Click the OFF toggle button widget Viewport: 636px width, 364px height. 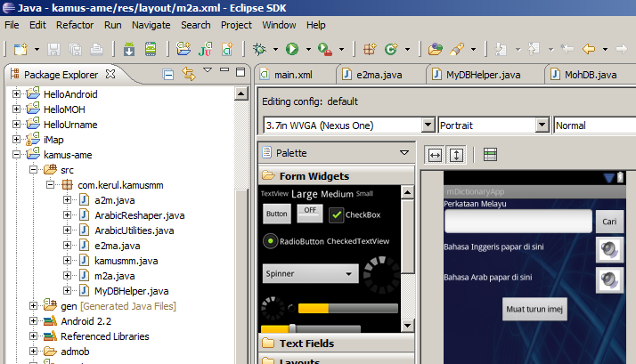click(x=310, y=214)
